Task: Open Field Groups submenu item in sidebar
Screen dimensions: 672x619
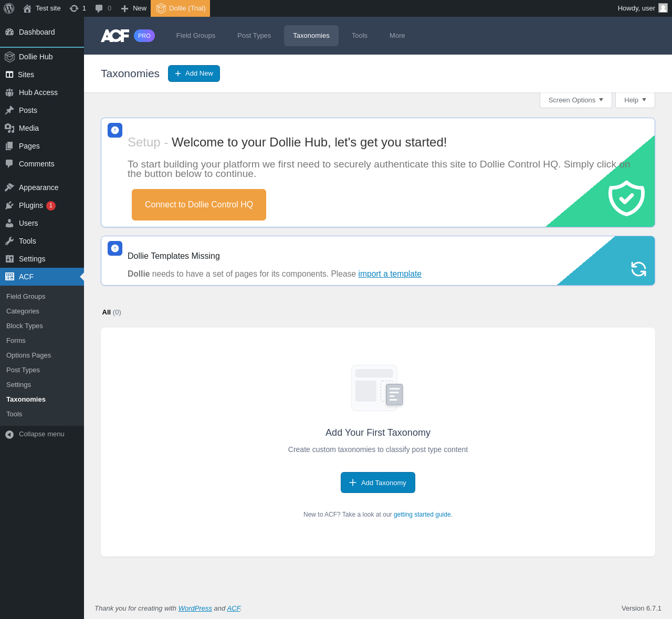Action: point(42,297)
